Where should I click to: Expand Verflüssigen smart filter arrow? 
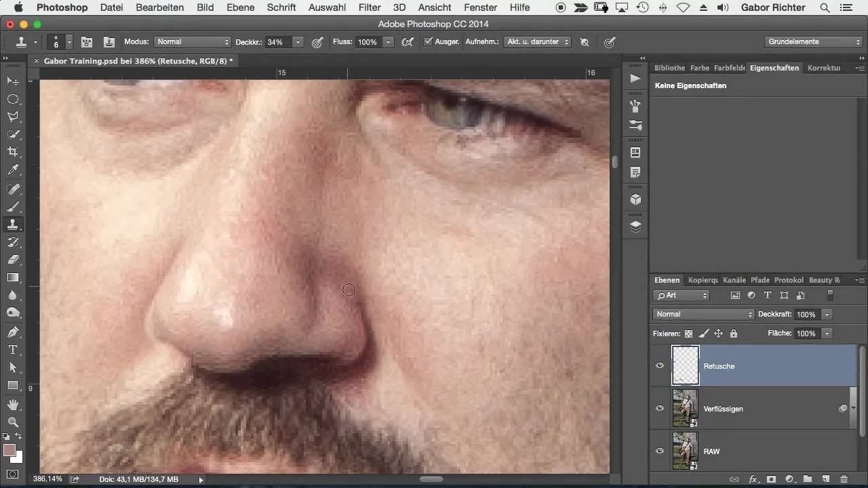tap(853, 409)
